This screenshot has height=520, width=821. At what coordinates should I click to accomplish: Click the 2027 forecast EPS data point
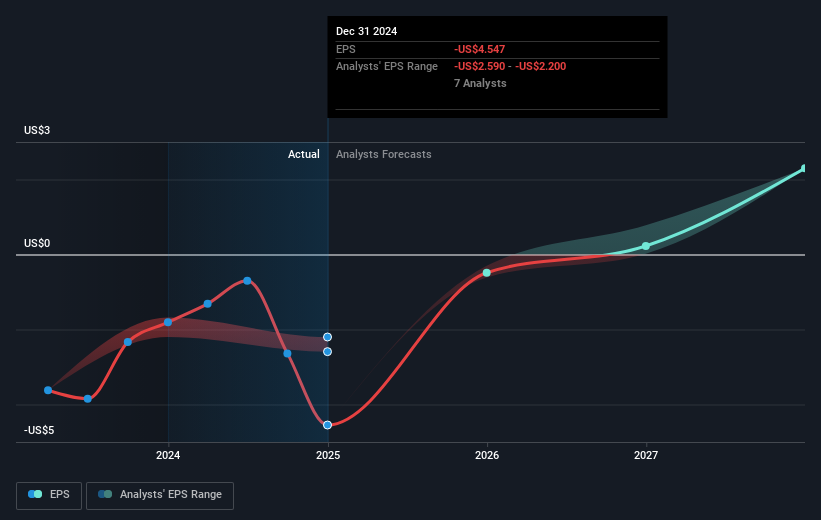click(646, 246)
